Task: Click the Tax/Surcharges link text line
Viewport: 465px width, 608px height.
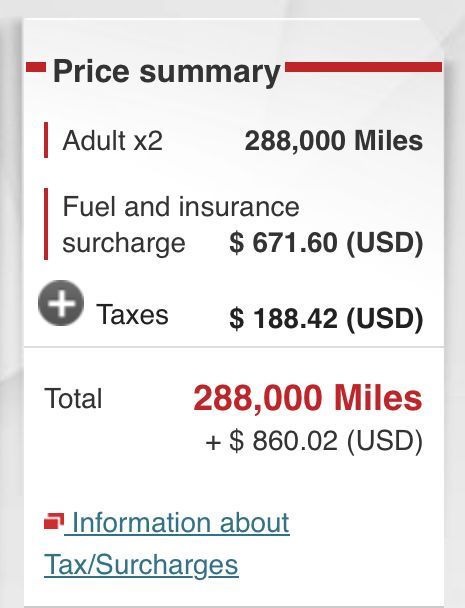Action: click(141, 564)
